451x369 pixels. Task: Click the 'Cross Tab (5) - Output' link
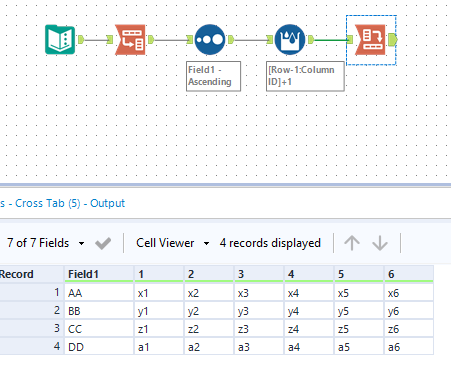(70, 203)
